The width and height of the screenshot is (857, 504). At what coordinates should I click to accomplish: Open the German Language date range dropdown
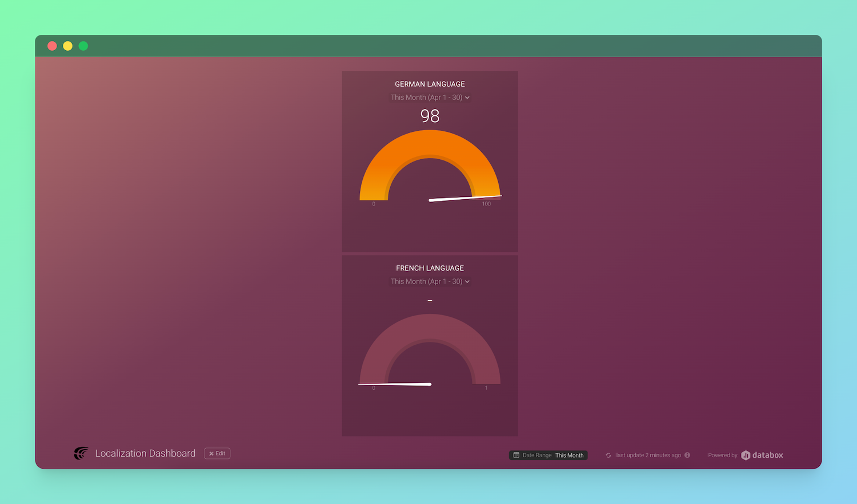point(430,98)
